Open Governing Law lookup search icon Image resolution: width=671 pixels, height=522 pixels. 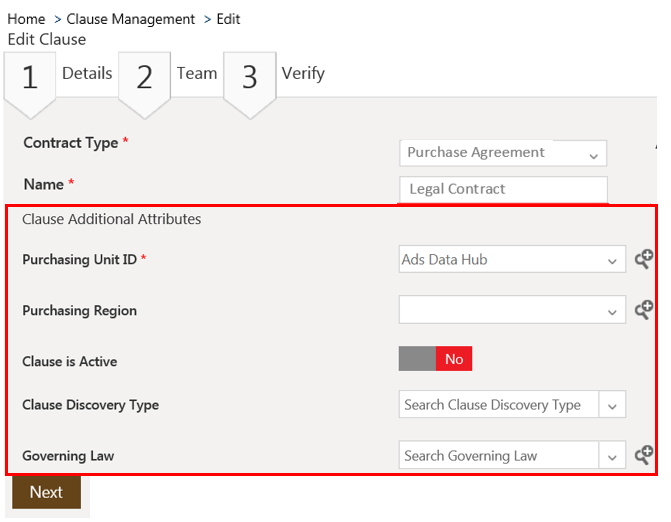[644, 456]
